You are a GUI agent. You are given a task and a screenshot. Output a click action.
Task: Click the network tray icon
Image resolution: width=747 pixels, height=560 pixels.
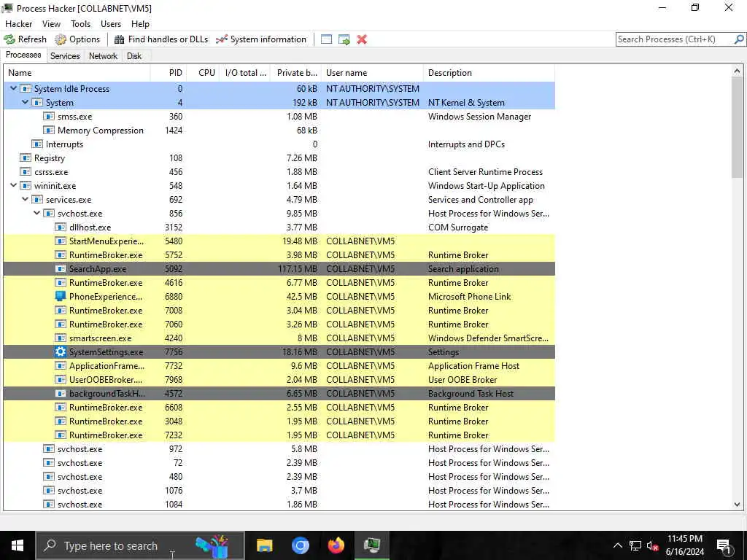[x=635, y=545]
